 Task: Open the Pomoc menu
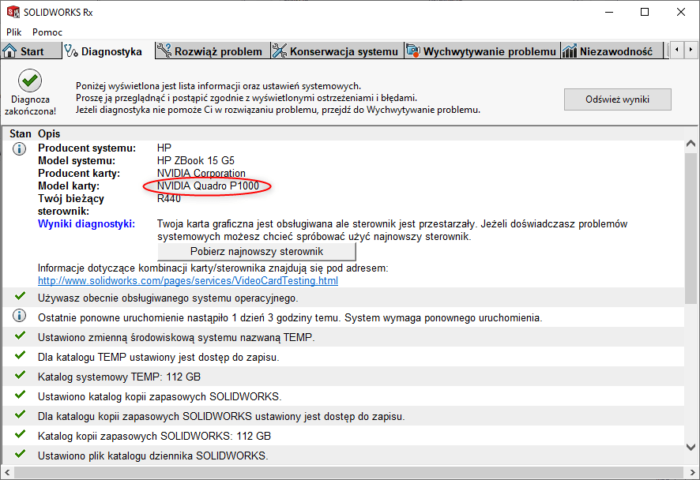[47, 32]
